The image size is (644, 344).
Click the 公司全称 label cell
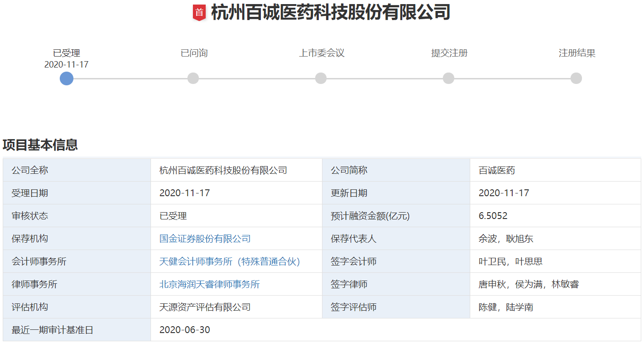coord(77,170)
